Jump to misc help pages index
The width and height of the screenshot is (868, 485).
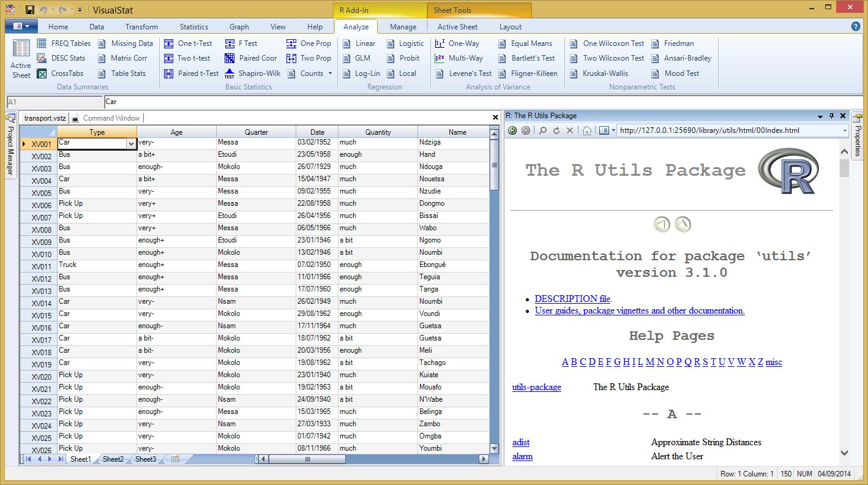pyautogui.click(x=774, y=362)
